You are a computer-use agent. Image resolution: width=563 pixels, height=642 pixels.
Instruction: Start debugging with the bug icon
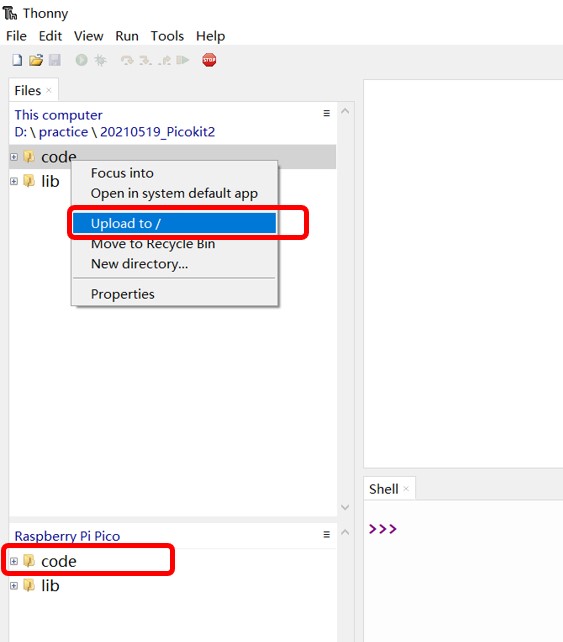pyautogui.click(x=100, y=60)
